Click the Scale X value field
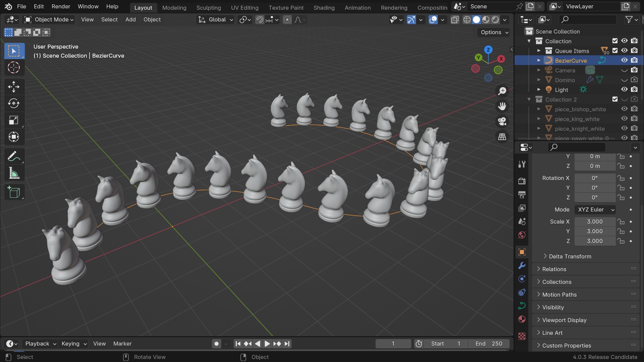The height and width of the screenshot is (362, 644). click(x=595, y=222)
